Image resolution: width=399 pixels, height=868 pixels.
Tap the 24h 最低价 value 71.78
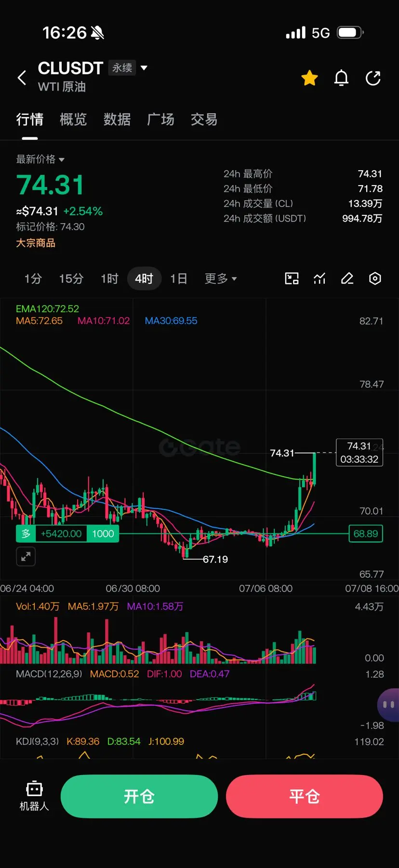point(370,188)
